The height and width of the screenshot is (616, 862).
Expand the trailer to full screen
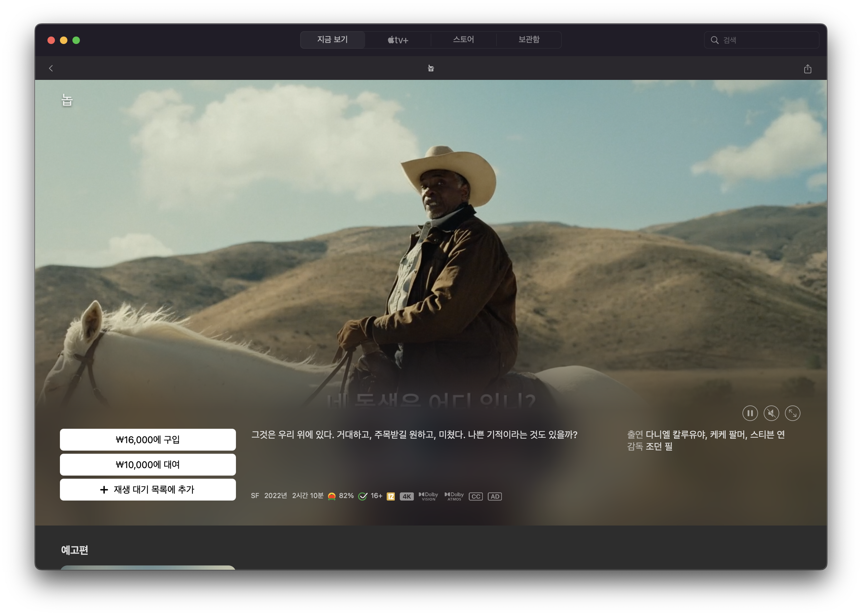[x=792, y=413]
